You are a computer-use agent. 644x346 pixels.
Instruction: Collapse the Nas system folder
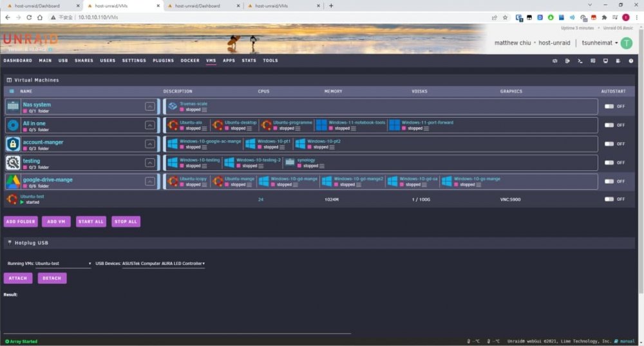pos(150,107)
